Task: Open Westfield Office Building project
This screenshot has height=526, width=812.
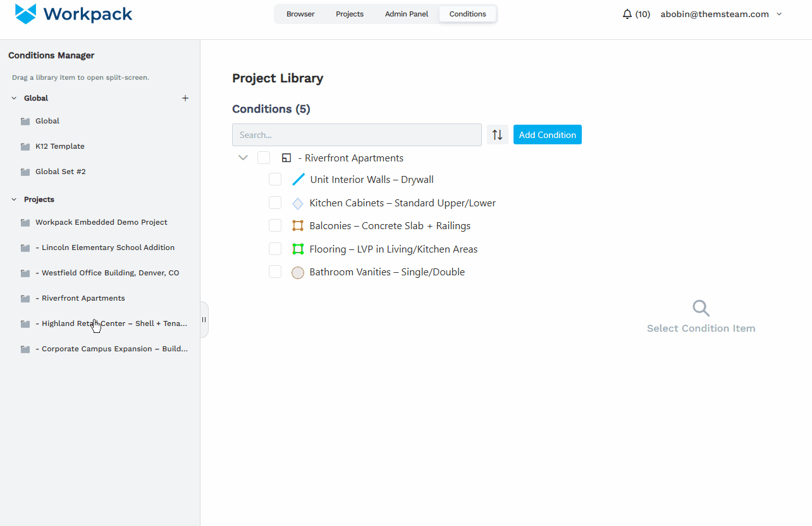Action: tap(110, 273)
